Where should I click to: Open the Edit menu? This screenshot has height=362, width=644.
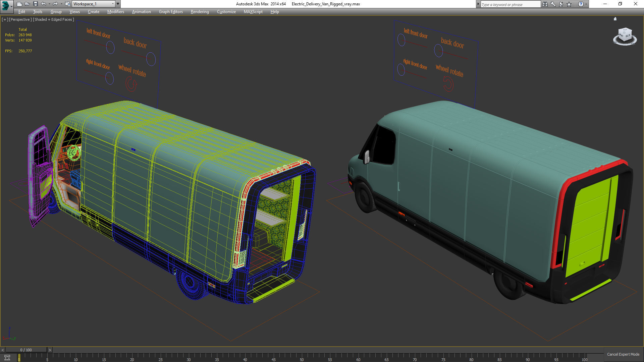tap(21, 12)
